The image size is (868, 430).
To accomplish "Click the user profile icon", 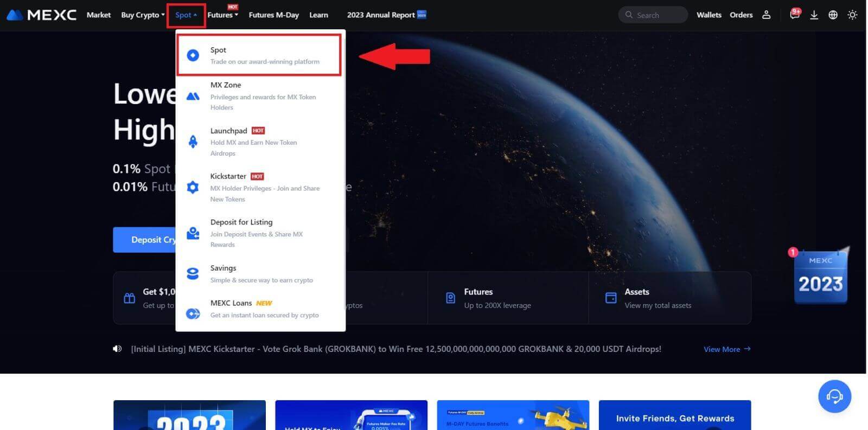I will (766, 15).
